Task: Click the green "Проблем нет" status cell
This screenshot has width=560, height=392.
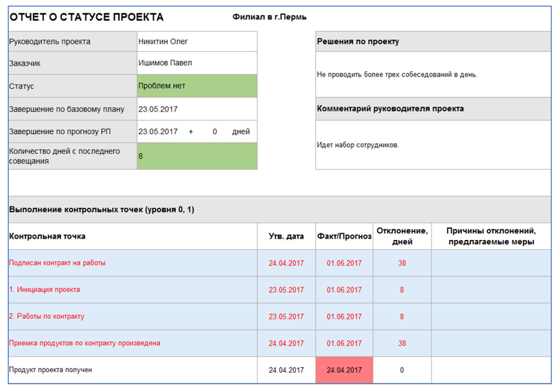Action: point(197,86)
